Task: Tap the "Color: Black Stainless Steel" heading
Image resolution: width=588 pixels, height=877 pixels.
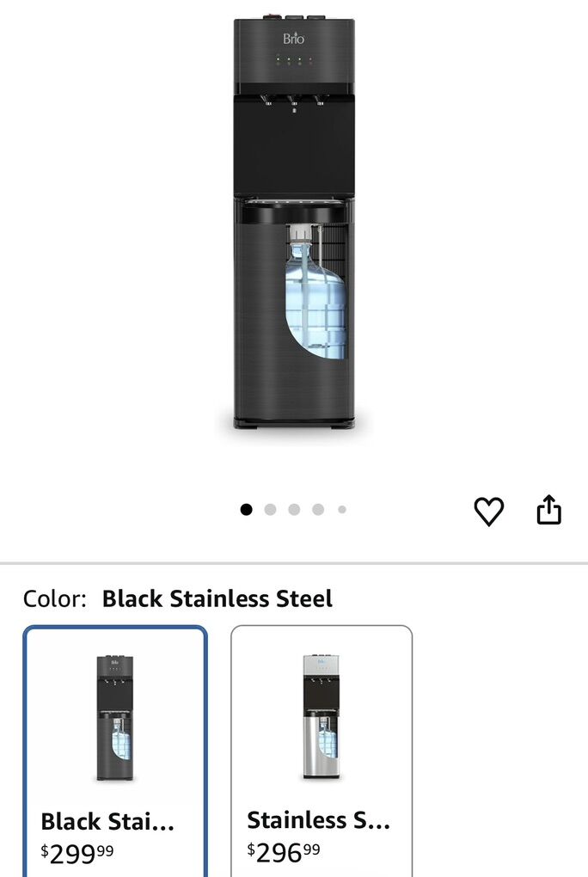Action: 177,598
